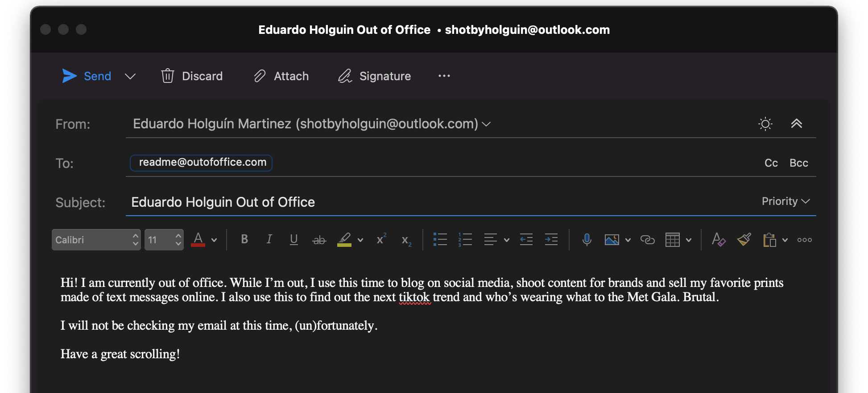868x393 pixels.
Task: Show the Bcc field
Action: pos(798,163)
